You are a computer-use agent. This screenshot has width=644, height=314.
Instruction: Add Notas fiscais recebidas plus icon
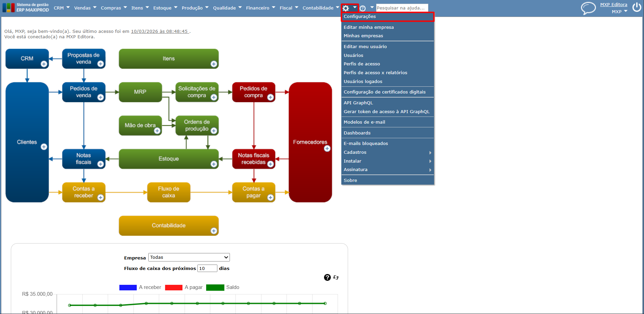click(271, 164)
